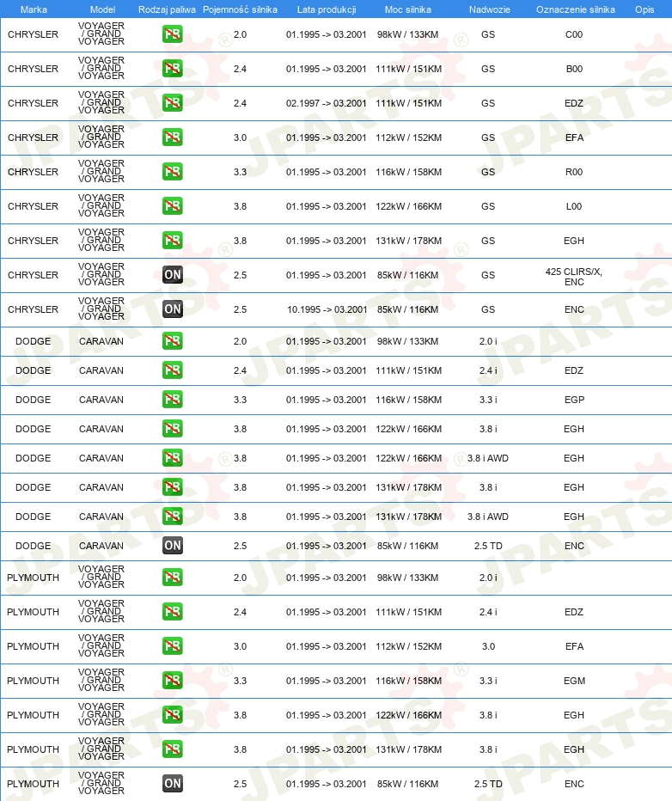Click petrol icon in Plymouth 2.0 row
This screenshot has width=672, height=801.
tap(173, 578)
